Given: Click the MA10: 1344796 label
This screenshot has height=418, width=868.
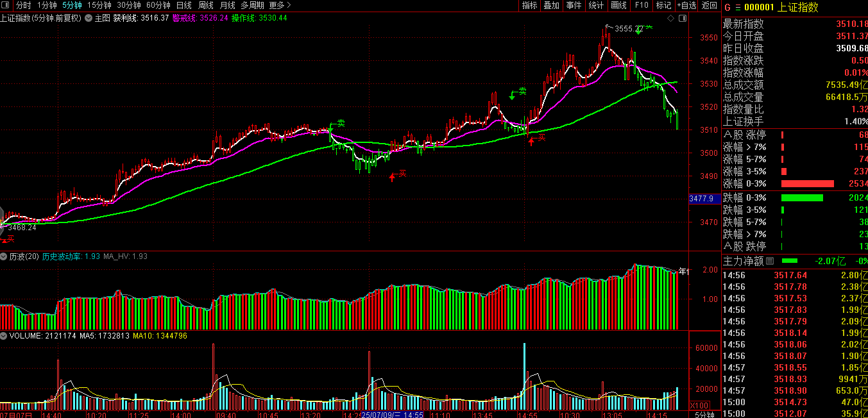Looking at the screenshot, I should pos(160,335).
